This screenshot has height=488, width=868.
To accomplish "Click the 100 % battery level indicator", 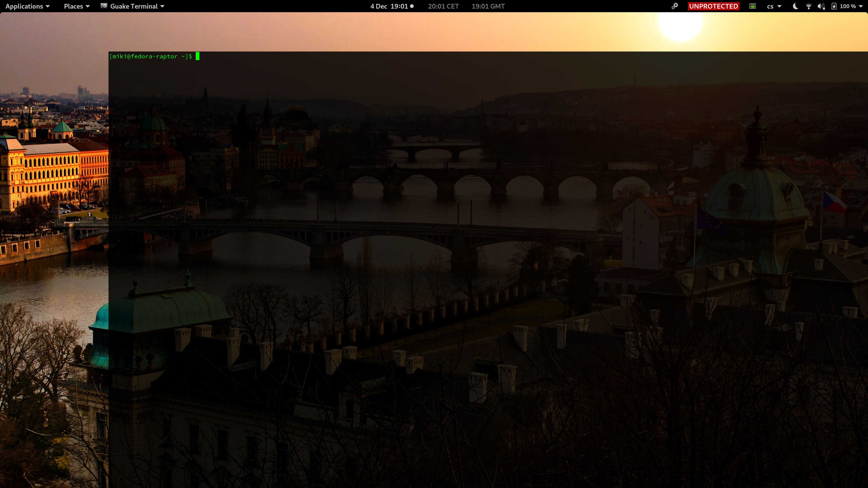I will point(849,6).
